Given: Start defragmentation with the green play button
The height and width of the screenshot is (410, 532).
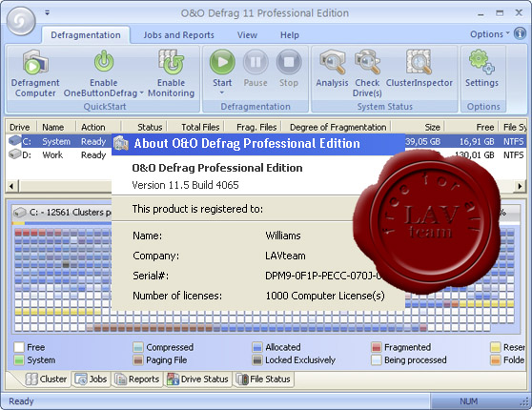Looking at the screenshot, I should [x=222, y=62].
